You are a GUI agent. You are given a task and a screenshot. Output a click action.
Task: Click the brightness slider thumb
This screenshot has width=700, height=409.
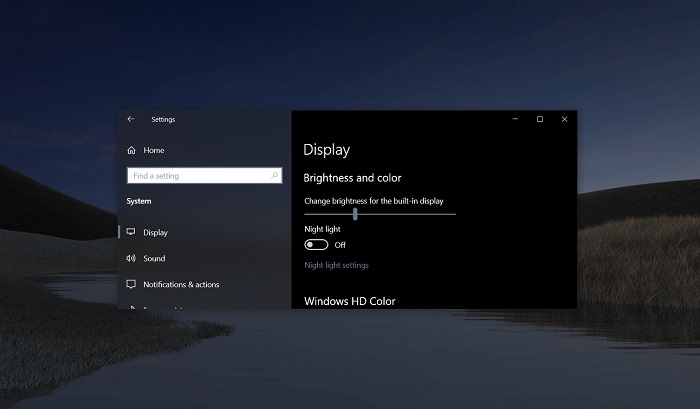click(355, 213)
